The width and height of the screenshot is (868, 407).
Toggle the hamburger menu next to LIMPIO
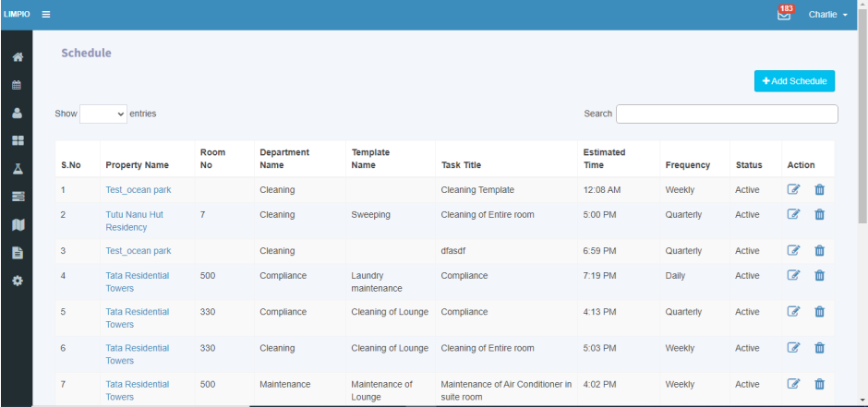46,15
